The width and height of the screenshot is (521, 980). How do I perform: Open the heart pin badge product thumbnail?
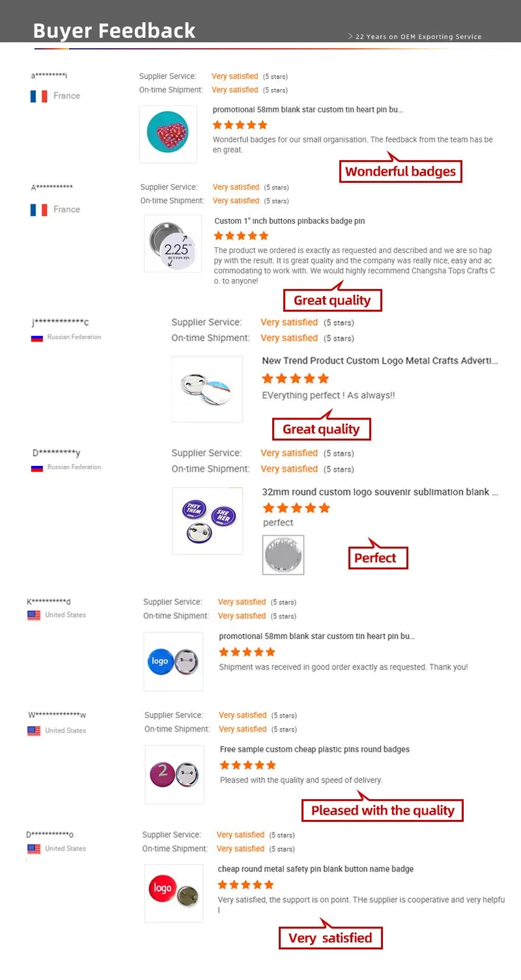point(168,134)
